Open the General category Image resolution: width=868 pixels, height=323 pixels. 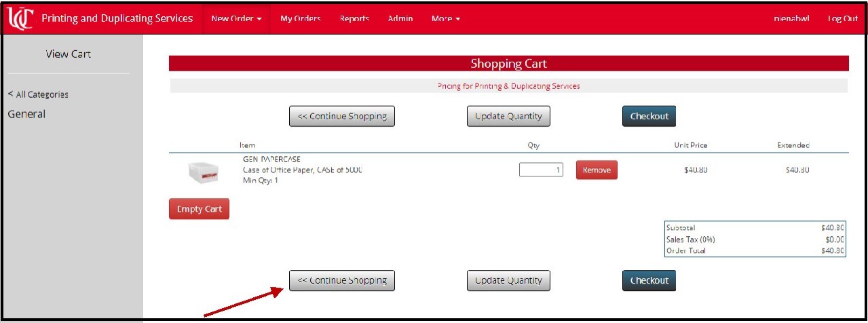click(26, 114)
